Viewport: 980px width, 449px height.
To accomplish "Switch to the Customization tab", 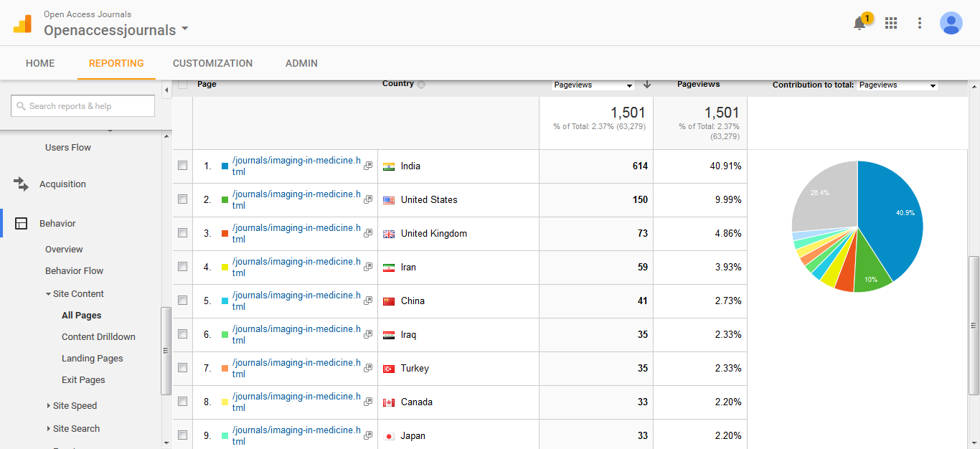I will [x=212, y=63].
